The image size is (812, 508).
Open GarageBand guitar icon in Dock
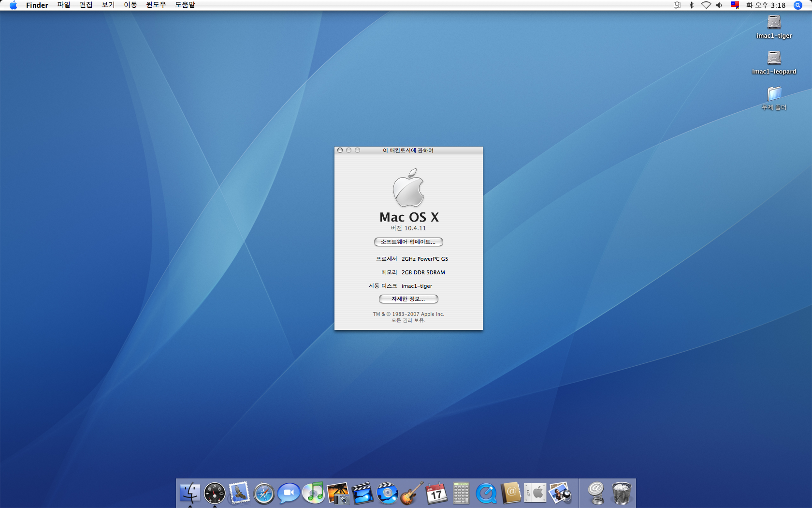point(412,493)
